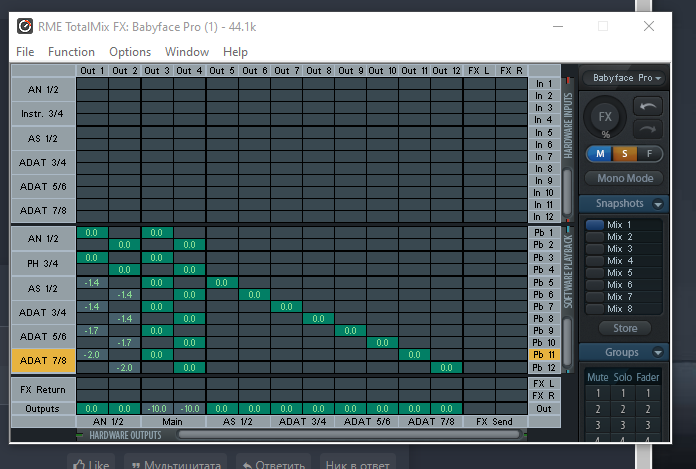Click the PH 3/4 playback row label
696x469 pixels.
coord(43,264)
